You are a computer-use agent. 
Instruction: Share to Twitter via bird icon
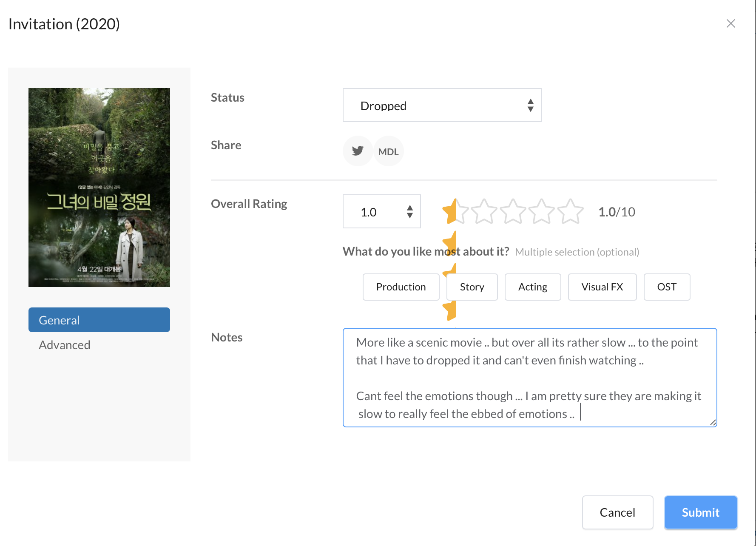358,151
